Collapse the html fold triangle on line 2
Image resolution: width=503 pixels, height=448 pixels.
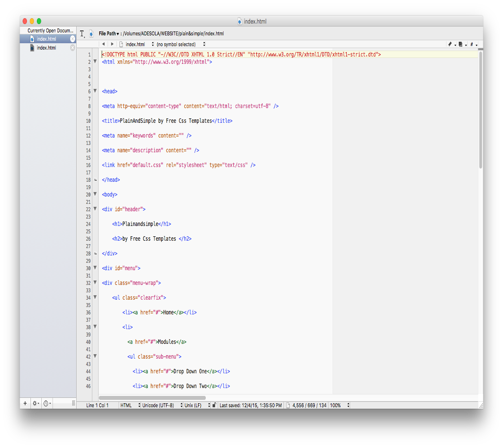pos(95,61)
